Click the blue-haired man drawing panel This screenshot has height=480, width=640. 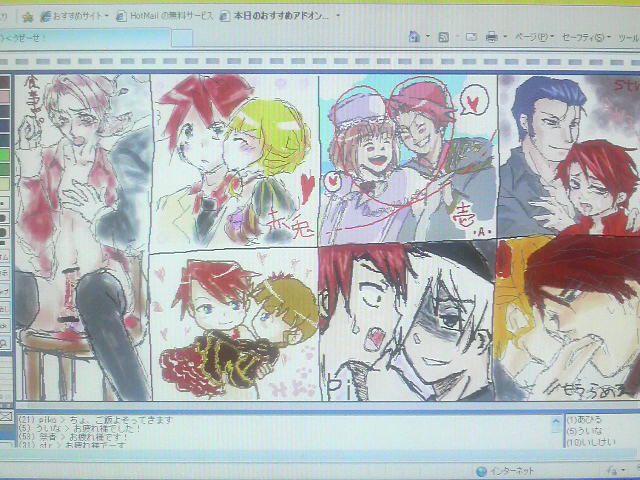point(569,156)
